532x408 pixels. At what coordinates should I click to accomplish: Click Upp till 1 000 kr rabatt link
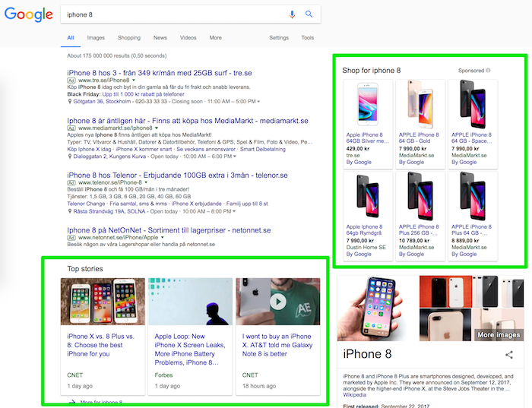pyautogui.click(x=143, y=94)
